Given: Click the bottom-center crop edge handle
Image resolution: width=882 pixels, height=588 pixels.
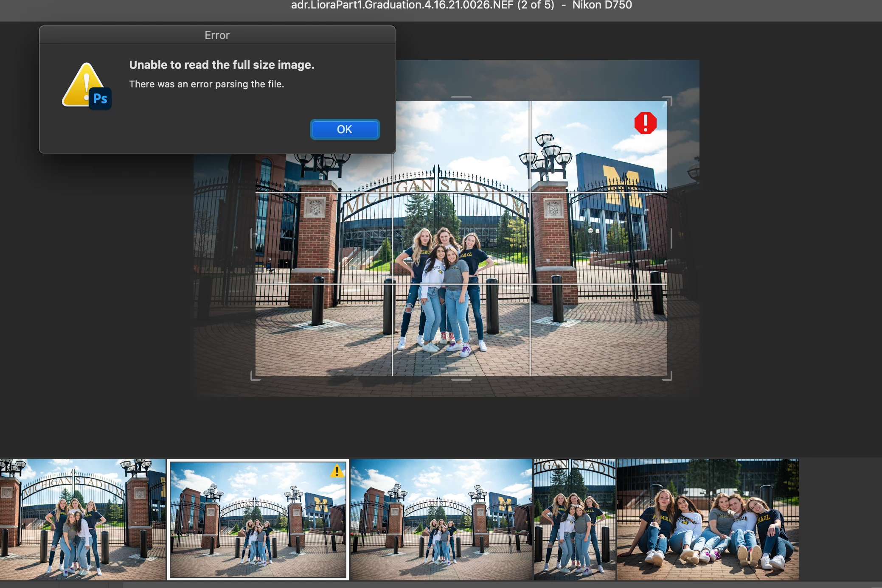Looking at the screenshot, I should point(461,379).
